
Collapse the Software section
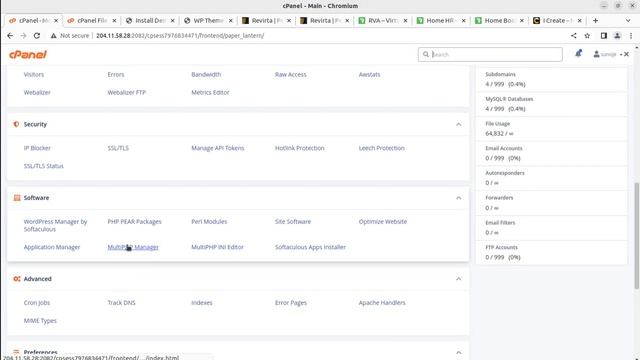tap(458, 198)
